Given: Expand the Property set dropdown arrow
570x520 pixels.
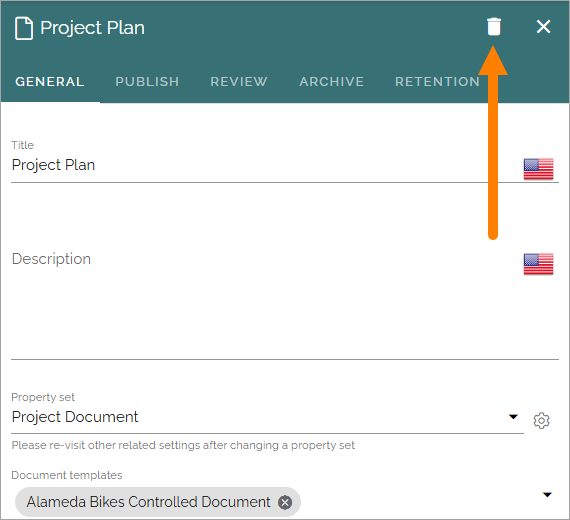Looking at the screenshot, I should pos(513,417).
